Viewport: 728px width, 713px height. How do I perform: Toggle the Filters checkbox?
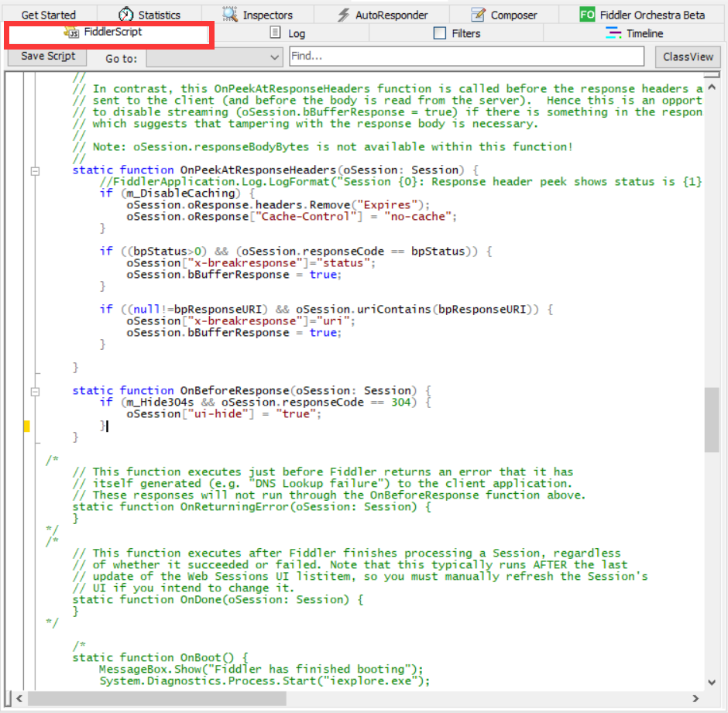(440, 33)
